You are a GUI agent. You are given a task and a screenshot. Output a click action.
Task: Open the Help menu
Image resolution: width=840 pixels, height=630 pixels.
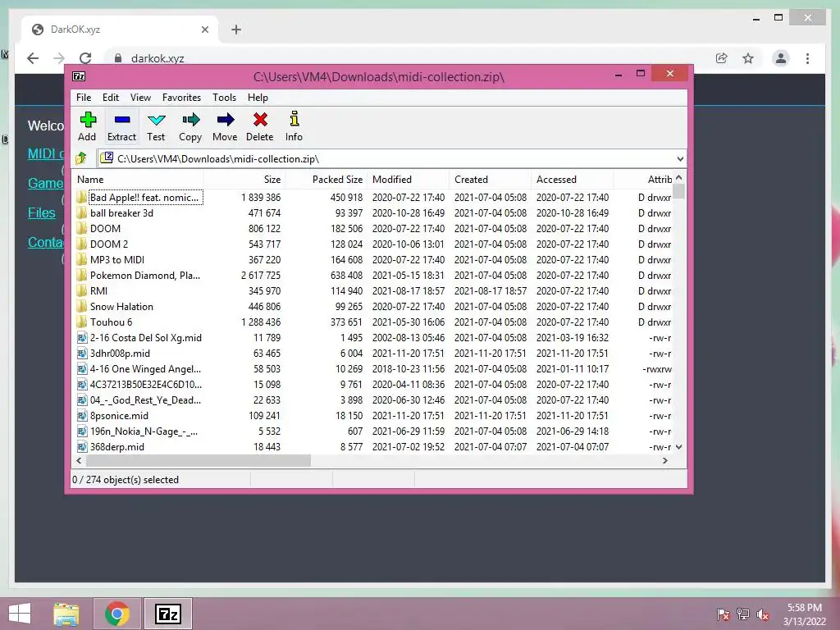[258, 98]
